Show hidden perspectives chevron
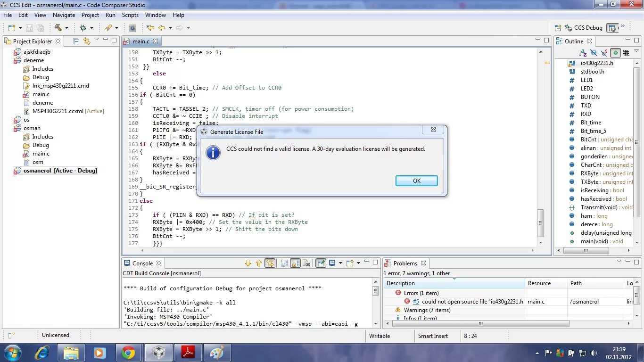644x362 pixels. (x=623, y=27)
